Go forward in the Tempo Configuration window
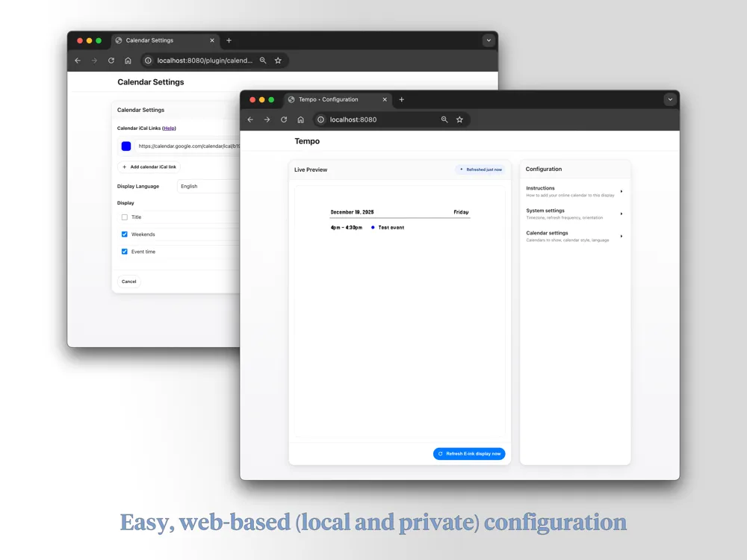This screenshot has height=560, width=747. 267,119
